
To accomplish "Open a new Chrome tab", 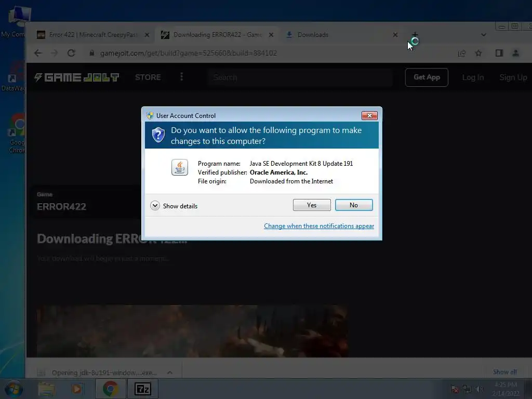I will 415,35.
